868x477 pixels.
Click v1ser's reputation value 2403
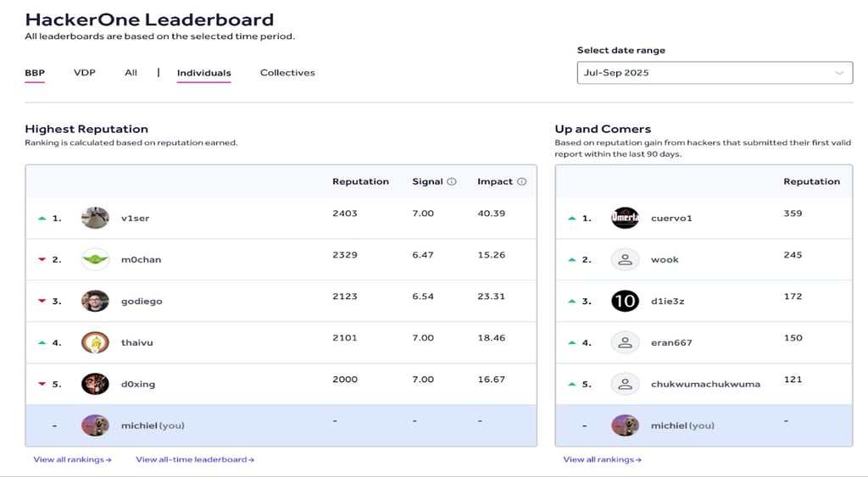(x=345, y=213)
